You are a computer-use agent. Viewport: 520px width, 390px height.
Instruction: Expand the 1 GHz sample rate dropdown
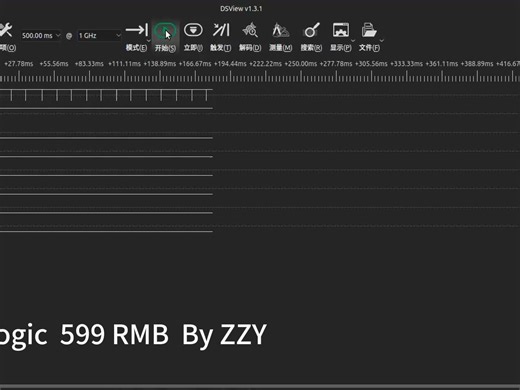click(x=118, y=35)
